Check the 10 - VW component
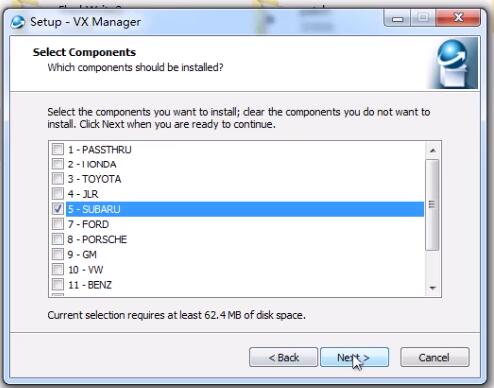This screenshot has height=388, width=494. 58,269
